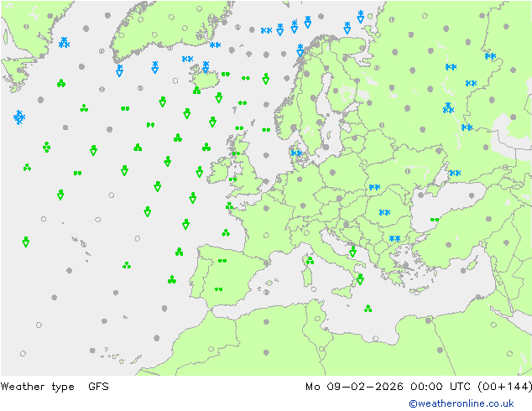Viewport: 532px width, 411px height.
Task: Click the large single snowflake symbol in the western Atlantic
Action: pos(19,117)
